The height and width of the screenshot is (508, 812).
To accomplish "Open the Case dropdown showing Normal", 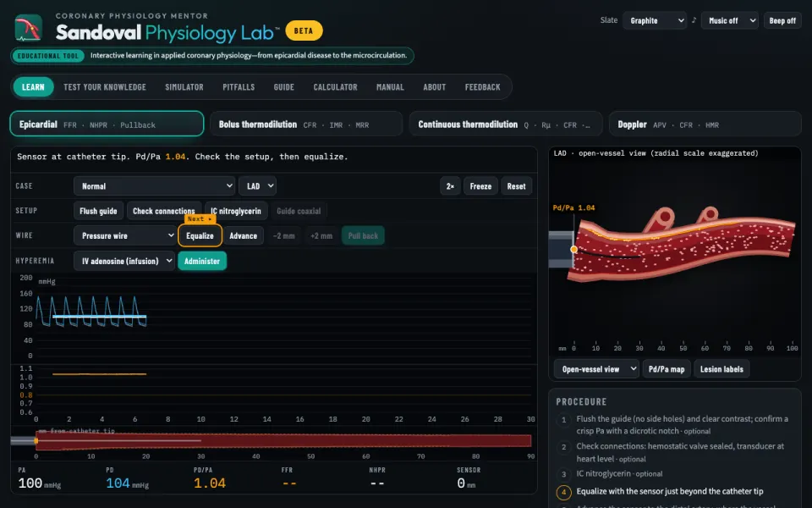I will tap(154, 186).
